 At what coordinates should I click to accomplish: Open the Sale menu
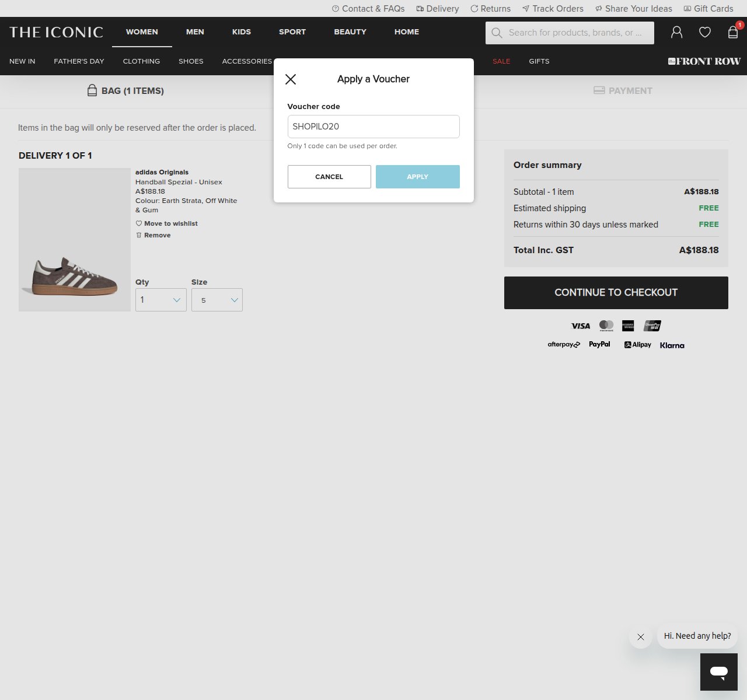point(501,61)
